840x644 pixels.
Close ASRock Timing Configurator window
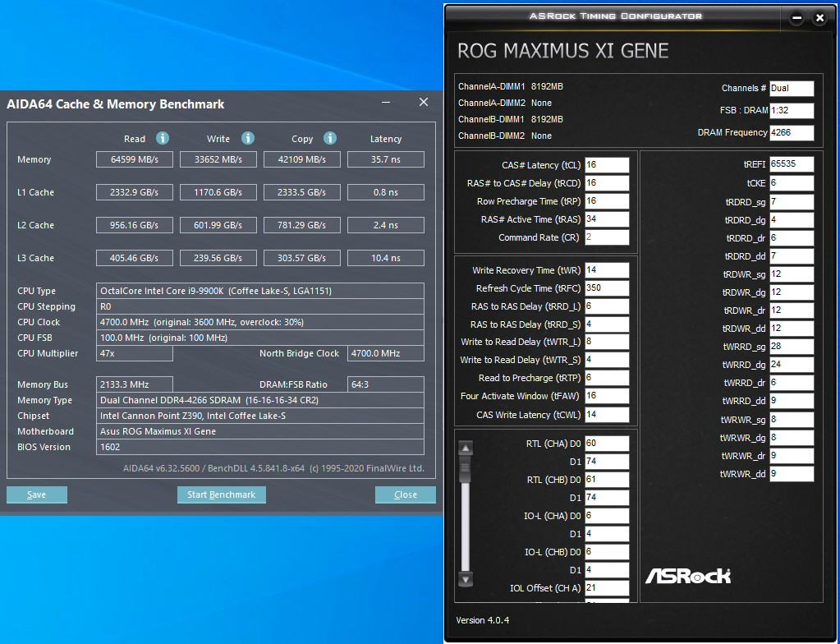819,18
